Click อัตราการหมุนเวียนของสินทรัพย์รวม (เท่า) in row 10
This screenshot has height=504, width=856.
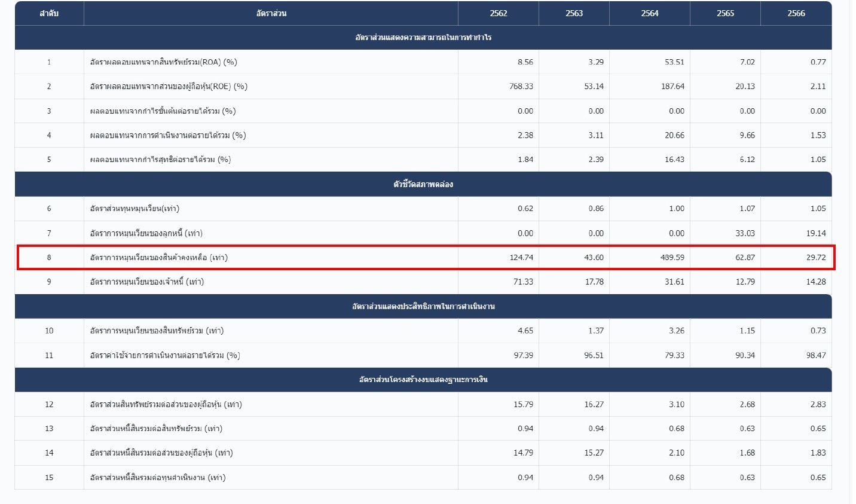(157, 331)
